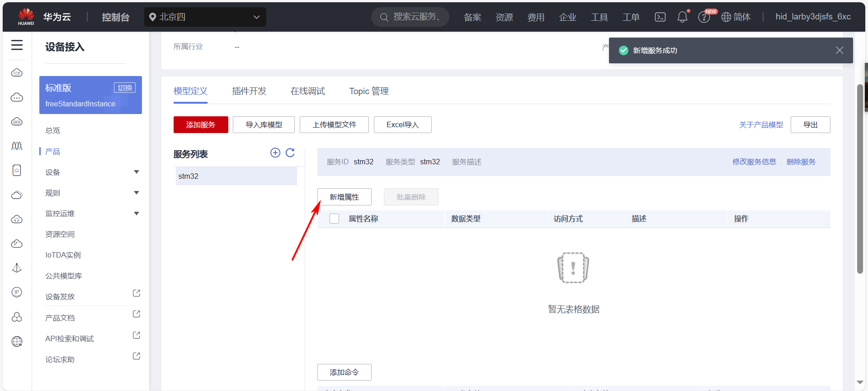The height and width of the screenshot is (391, 868).
Task: Expand the 设备 sidebar menu
Action: 136,172
